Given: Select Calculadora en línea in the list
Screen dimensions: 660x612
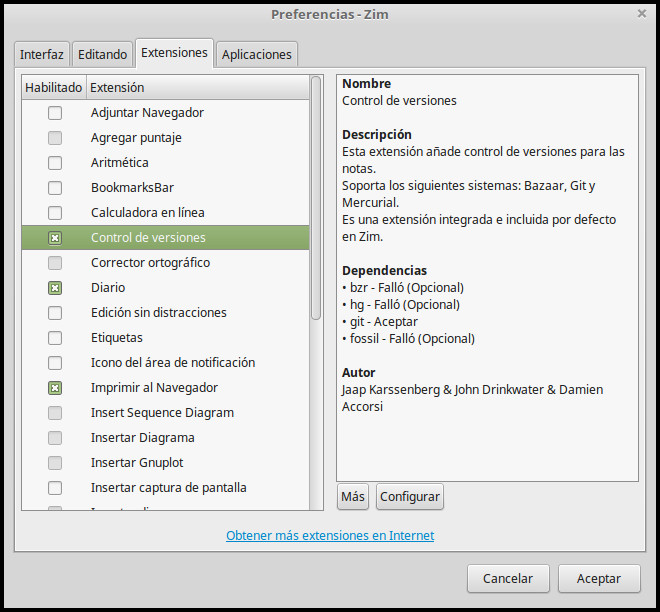Looking at the screenshot, I should 148,213.
